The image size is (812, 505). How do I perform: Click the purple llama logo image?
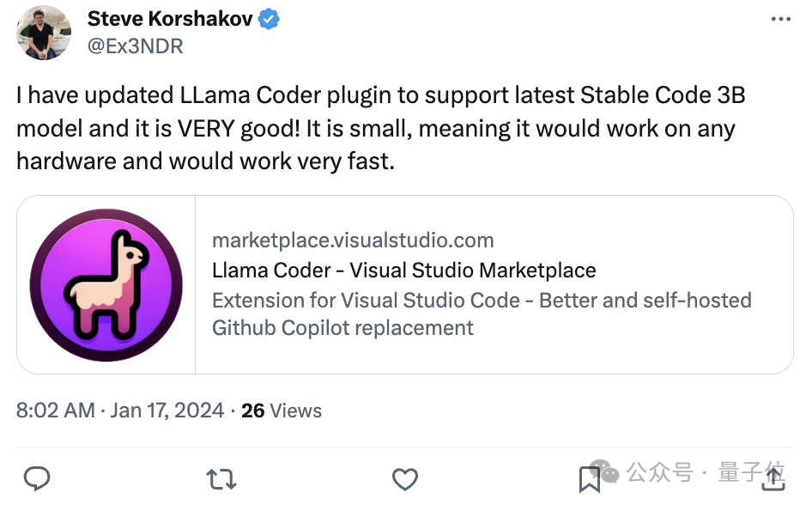point(106,284)
